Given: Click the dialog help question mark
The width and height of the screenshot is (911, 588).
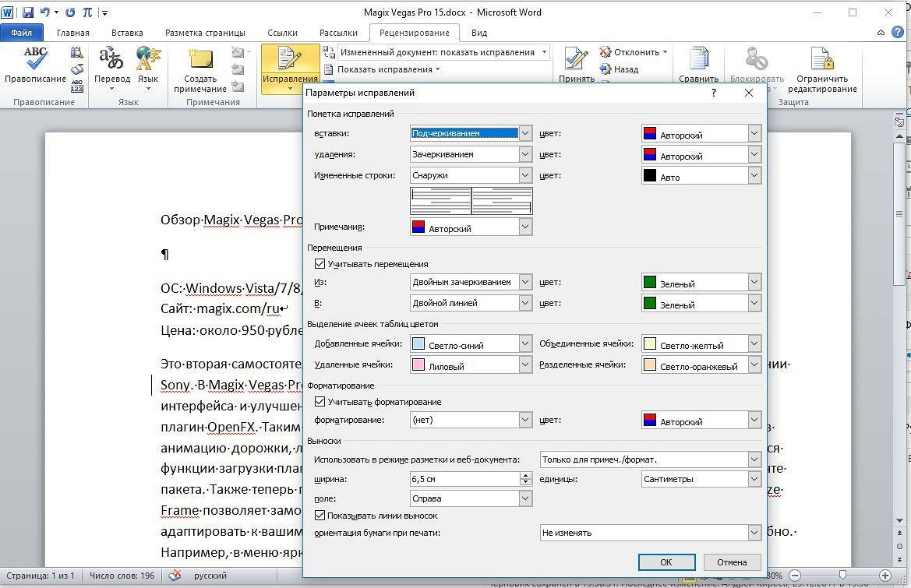Looking at the screenshot, I should [714, 93].
